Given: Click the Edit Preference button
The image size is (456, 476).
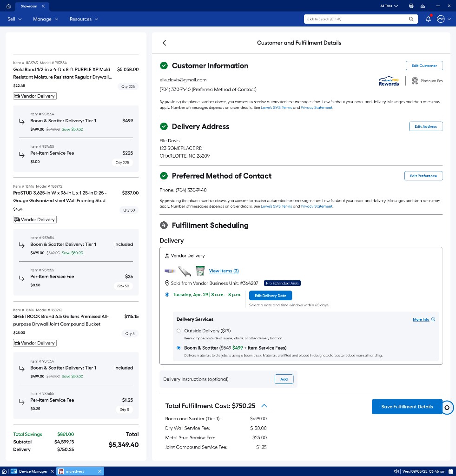Looking at the screenshot, I should coord(423,176).
